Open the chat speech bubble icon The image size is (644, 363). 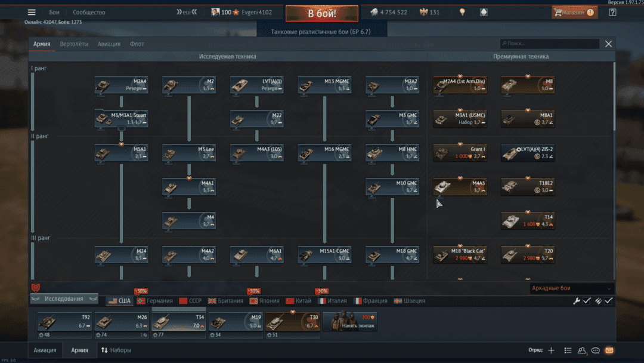point(595,350)
